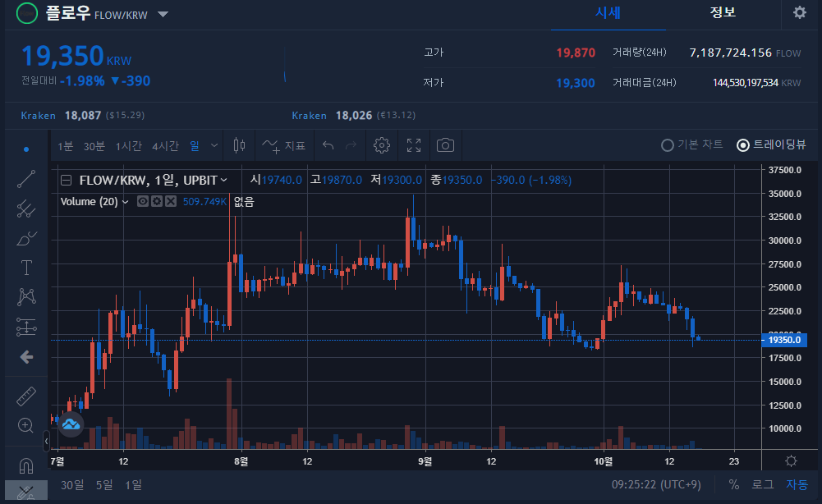This screenshot has width=822, height=504.
Task: Collapse the chart legend box
Action: (66, 181)
